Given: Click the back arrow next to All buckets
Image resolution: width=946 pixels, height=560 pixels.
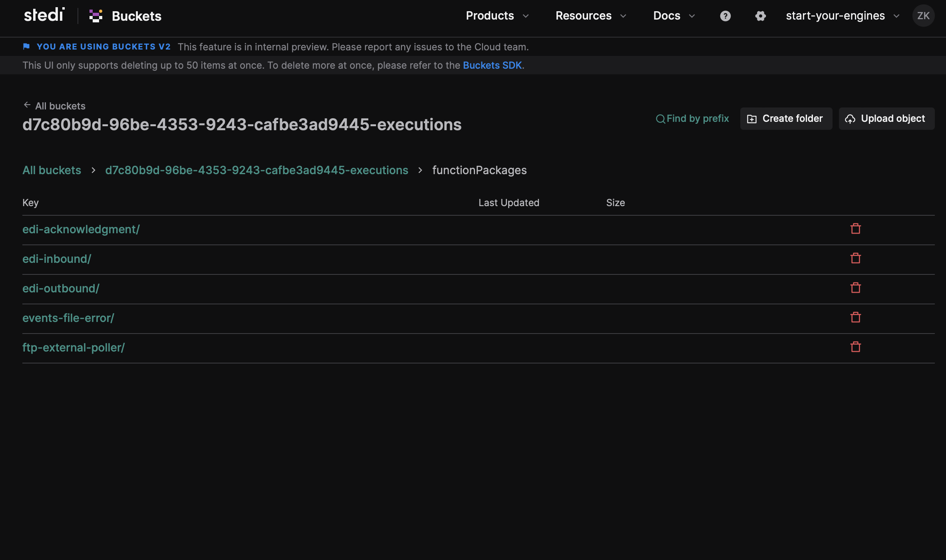Looking at the screenshot, I should [x=27, y=104].
